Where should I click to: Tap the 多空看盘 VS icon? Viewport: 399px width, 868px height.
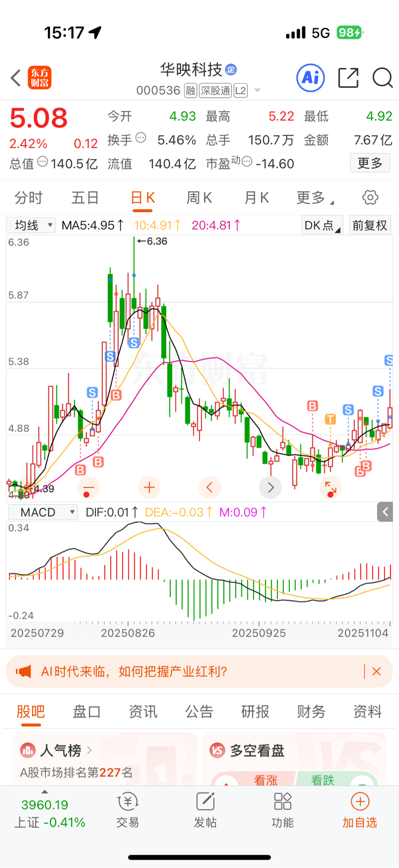[217, 751]
